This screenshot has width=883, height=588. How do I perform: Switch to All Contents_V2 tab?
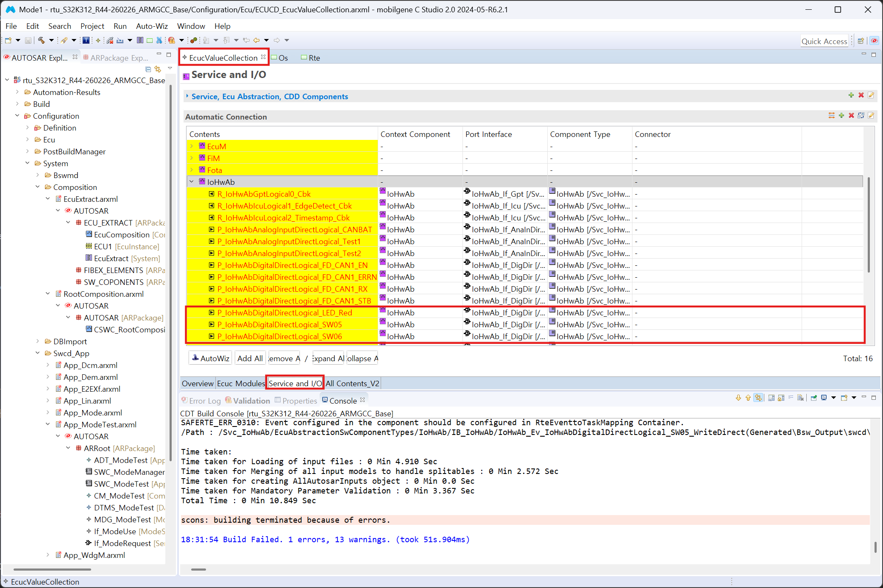point(352,383)
